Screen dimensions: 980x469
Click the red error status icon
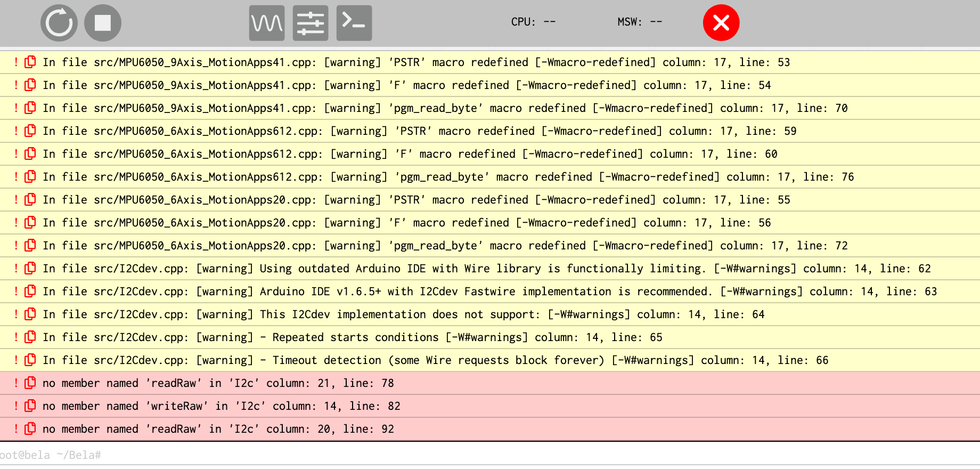tap(721, 23)
